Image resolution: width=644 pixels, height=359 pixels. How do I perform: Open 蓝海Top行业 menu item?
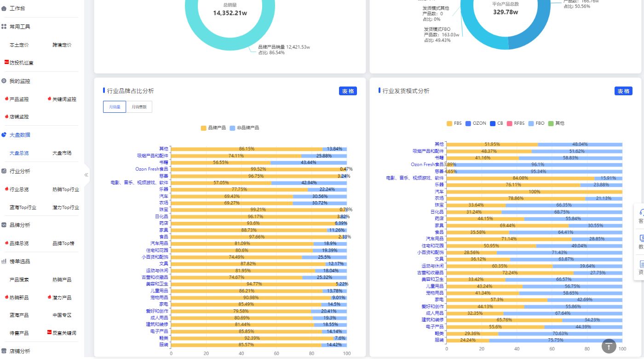pos(23,207)
